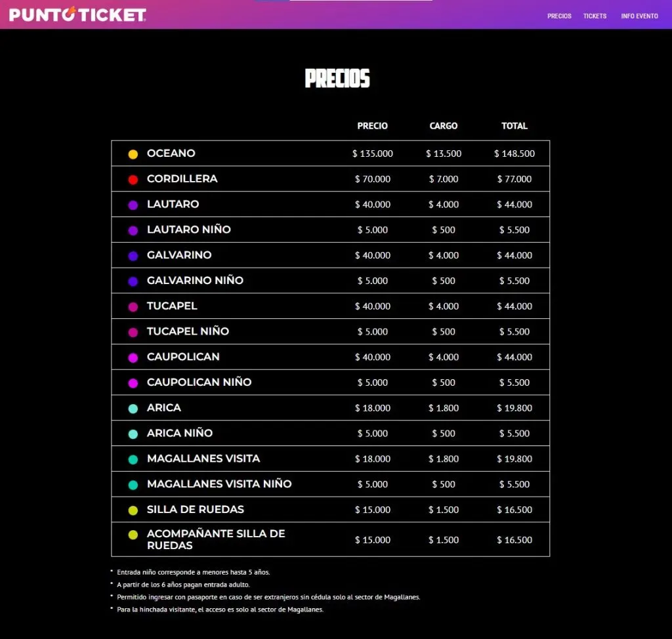Click the TOTAL column header
The height and width of the screenshot is (639, 672).
tap(514, 126)
